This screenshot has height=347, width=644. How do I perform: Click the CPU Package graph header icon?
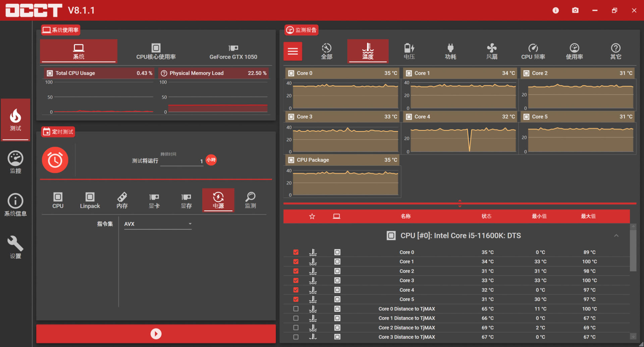[x=291, y=160]
